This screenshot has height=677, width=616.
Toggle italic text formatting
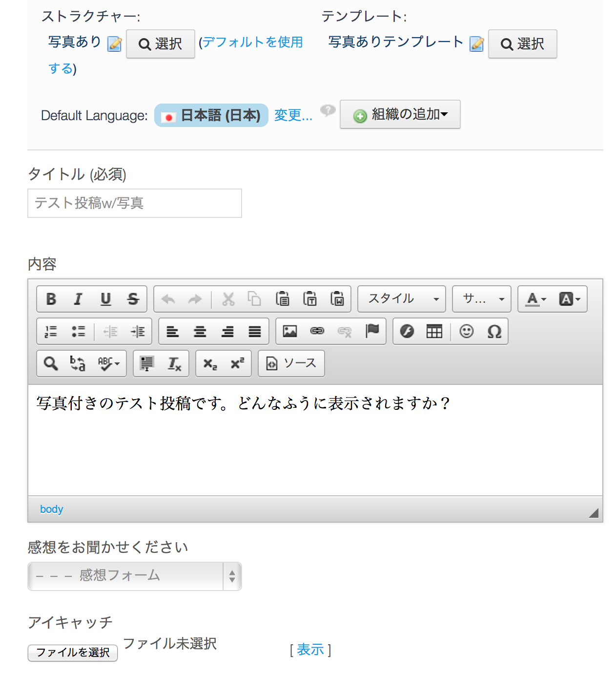tap(78, 299)
